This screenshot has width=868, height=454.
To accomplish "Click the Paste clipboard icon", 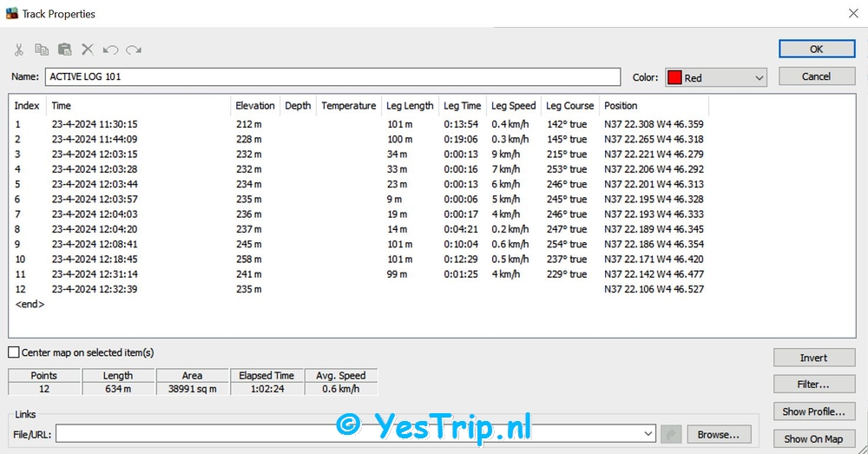I will click(x=64, y=50).
